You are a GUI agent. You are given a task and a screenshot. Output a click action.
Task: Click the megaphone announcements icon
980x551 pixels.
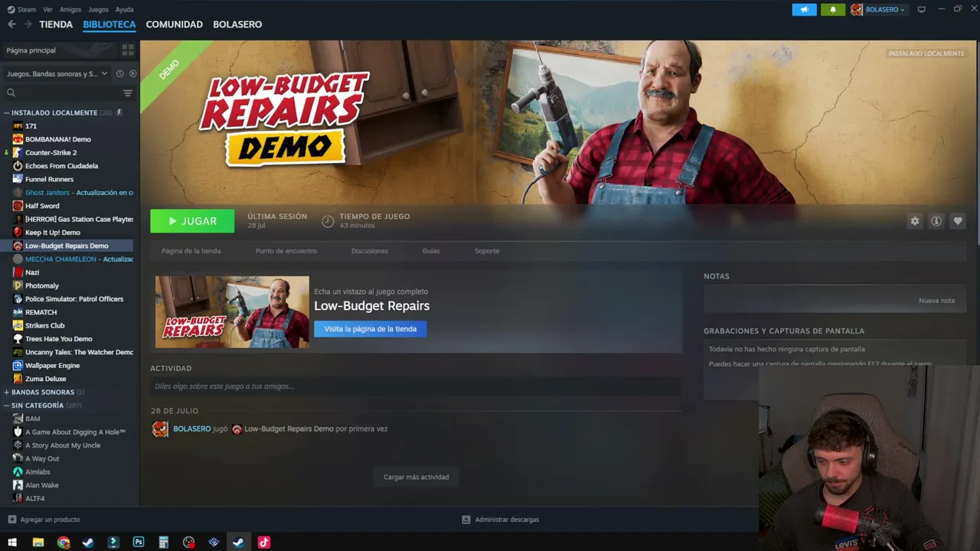(x=804, y=9)
